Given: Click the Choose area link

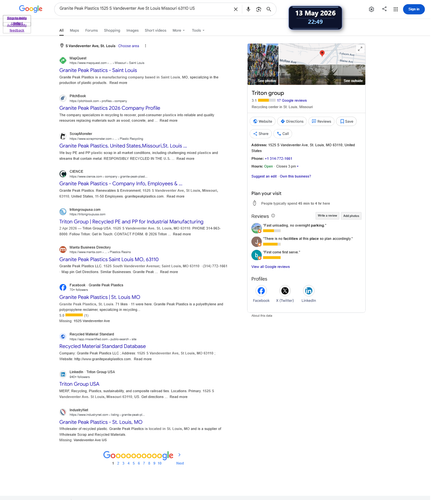Looking at the screenshot, I should 129,46.
